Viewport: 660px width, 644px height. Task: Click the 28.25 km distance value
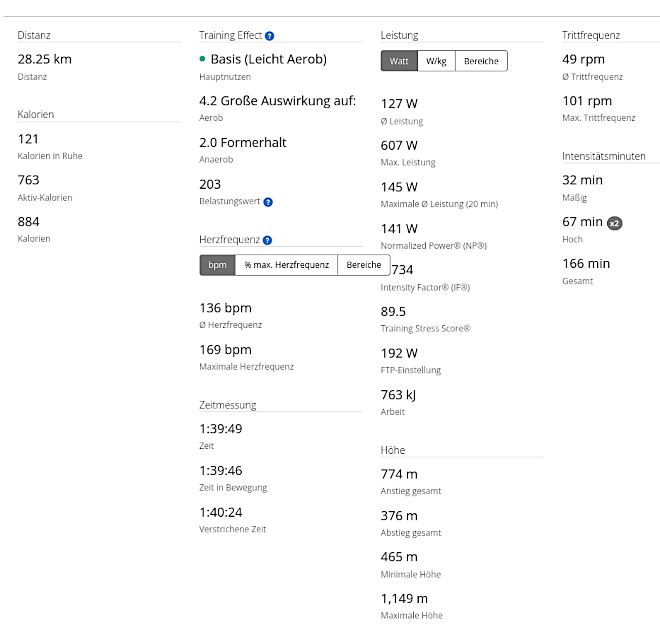click(44, 59)
